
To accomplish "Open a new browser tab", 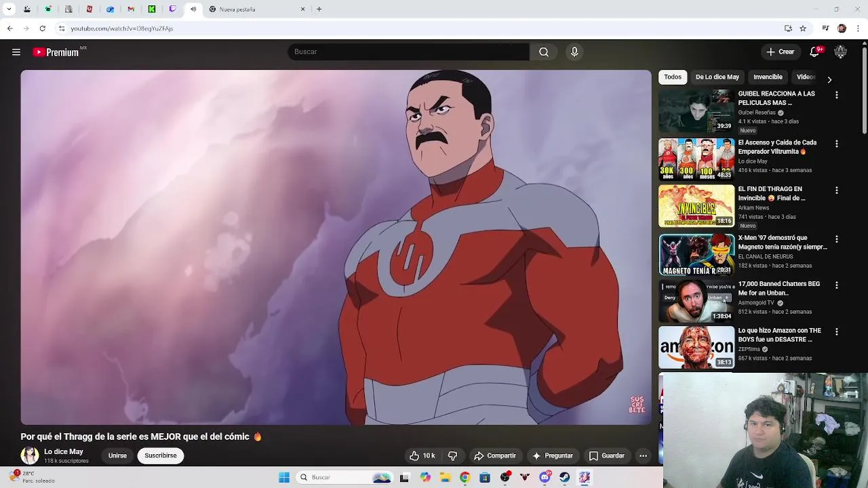I will [319, 9].
